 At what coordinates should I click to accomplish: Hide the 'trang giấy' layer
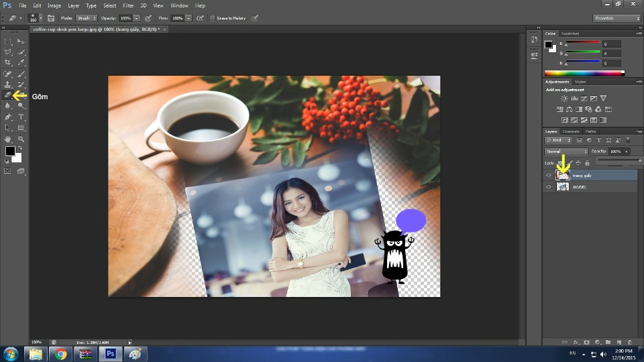[548, 175]
